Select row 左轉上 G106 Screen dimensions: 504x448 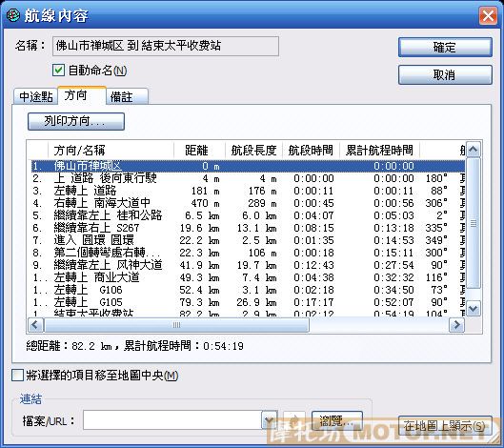(x=248, y=290)
